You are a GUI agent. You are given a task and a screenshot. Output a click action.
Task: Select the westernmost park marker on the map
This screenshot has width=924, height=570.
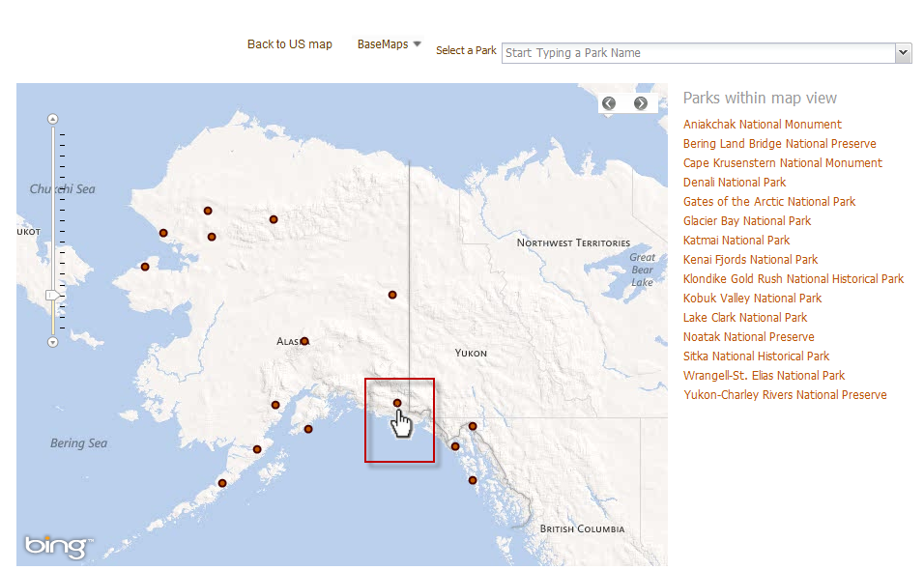(x=145, y=267)
